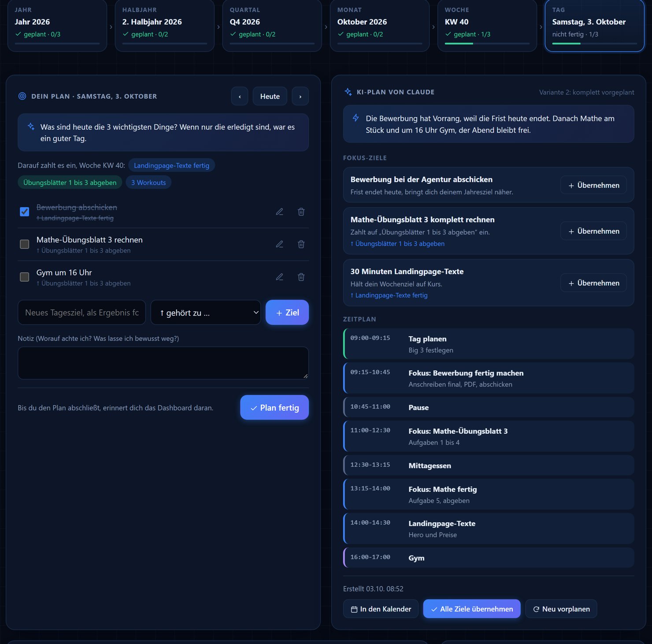Click the 'Plan fertig' button

coord(274,407)
